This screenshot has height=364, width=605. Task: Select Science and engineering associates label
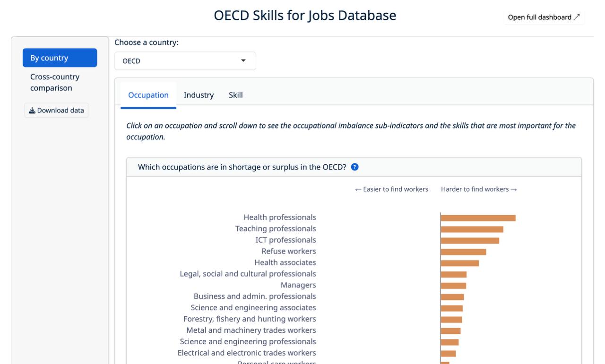(253, 308)
